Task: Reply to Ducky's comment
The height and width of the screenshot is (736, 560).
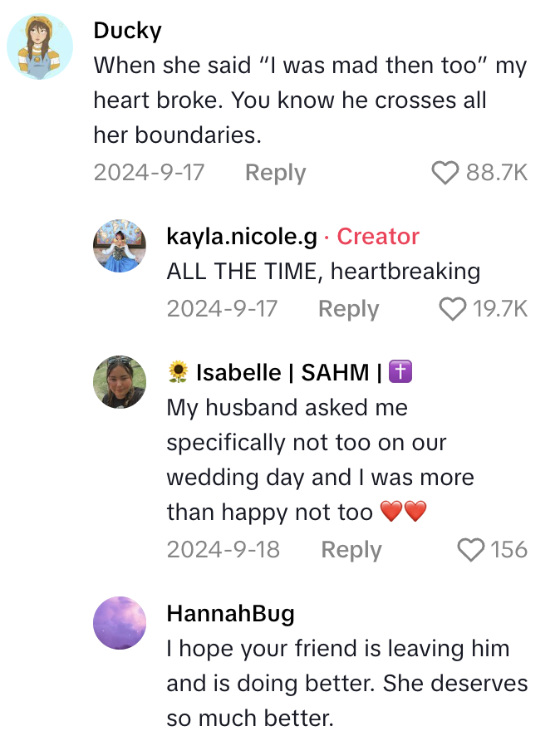Action: (275, 173)
